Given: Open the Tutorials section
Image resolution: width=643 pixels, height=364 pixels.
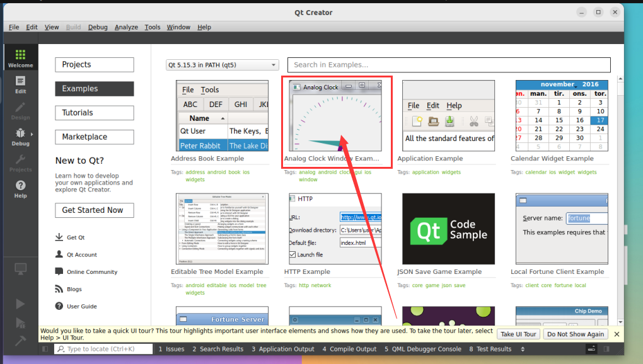Looking at the screenshot, I should (95, 113).
